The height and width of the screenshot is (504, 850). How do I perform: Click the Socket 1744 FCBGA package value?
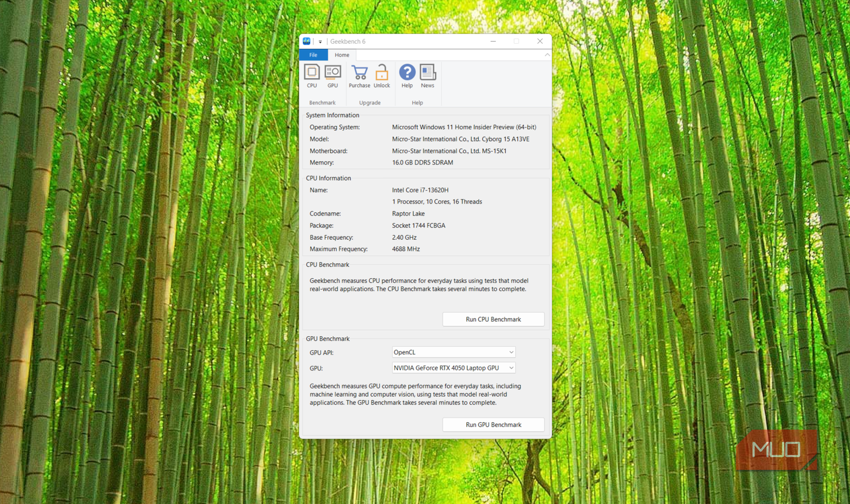coord(418,225)
